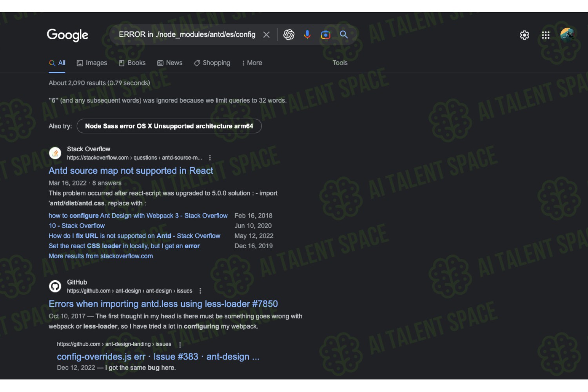588x392 pixels.
Task: Try suggested query Node Sass error arm64
Action: [169, 126]
